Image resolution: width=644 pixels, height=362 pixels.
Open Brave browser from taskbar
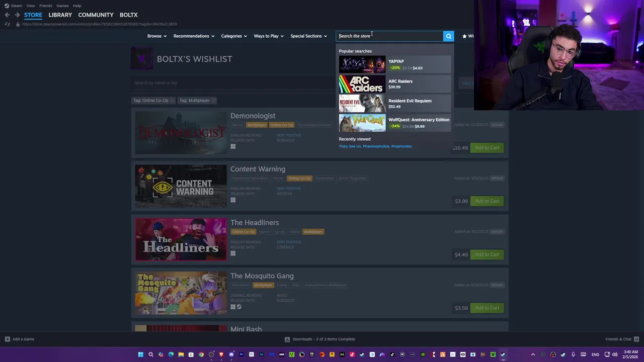(x=221, y=354)
